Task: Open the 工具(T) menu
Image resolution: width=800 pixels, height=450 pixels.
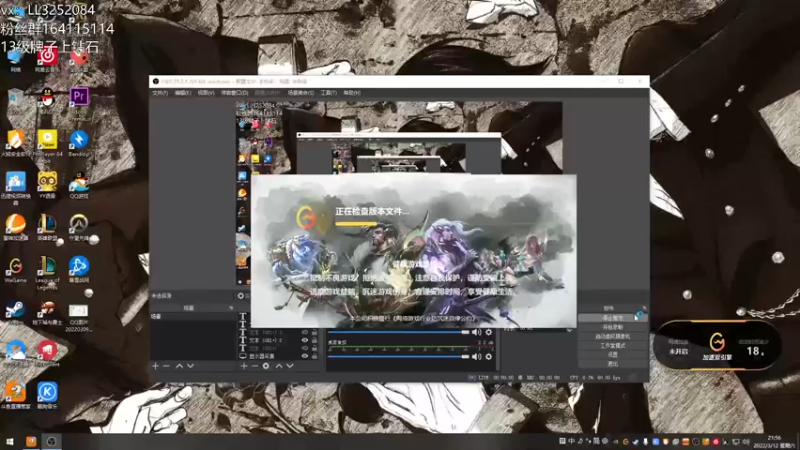Action: 329,93
